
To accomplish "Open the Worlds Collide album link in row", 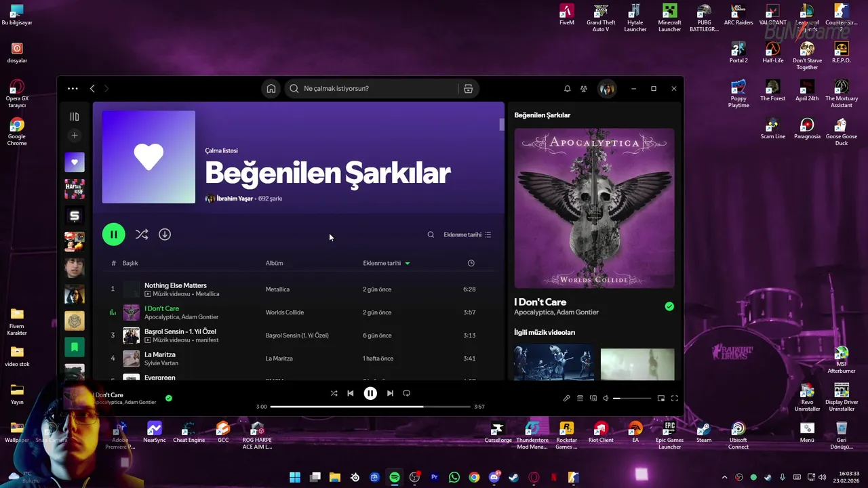I will pos(285,312).
